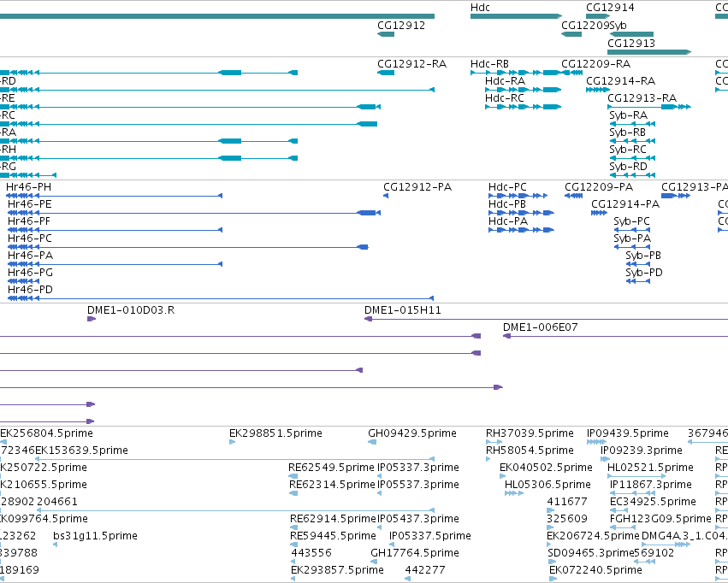
Task: Select the CG12912-PA protein label
Action: (417, 187)
